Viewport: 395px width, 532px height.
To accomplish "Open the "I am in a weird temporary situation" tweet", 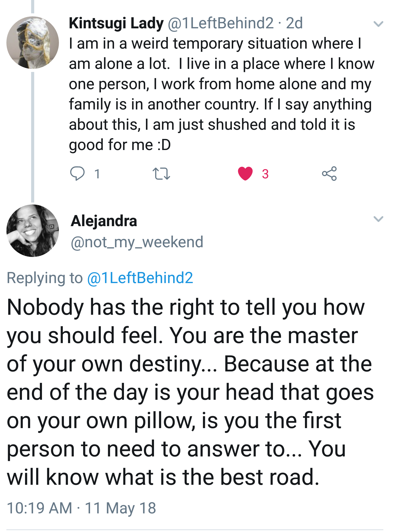I will [220, 94].
